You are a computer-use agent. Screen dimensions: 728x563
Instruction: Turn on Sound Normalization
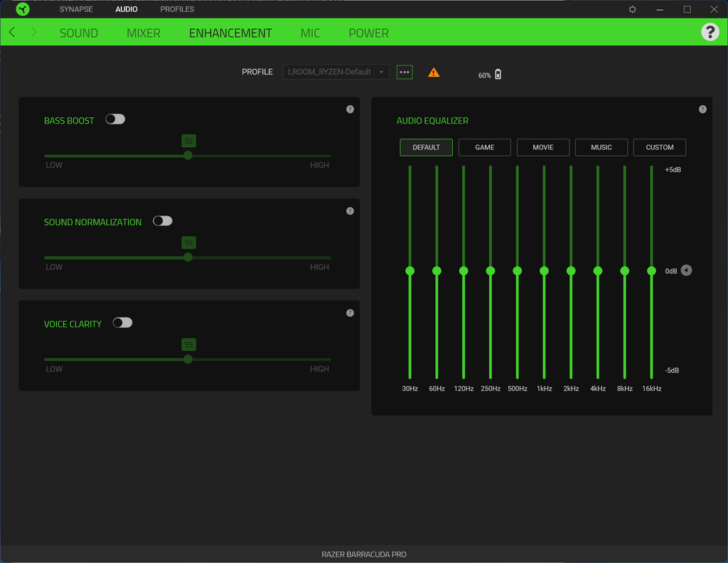point(162,220)
